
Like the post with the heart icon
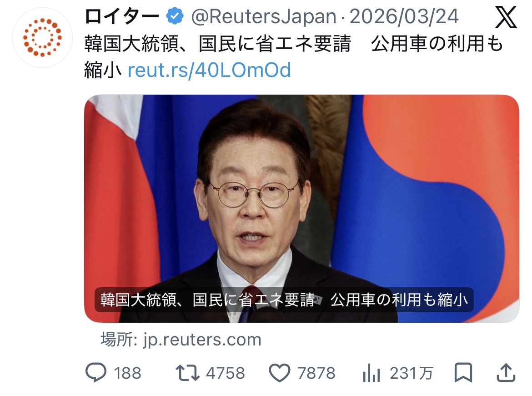pos(280,373)
